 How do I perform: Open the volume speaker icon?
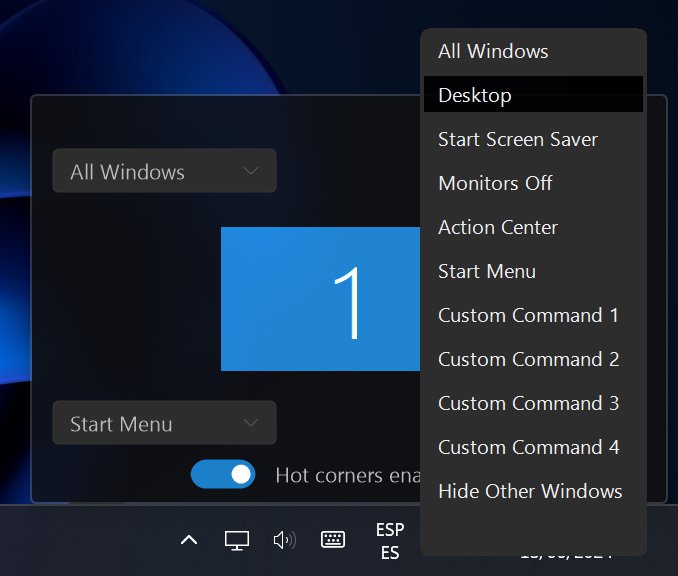pos(284,540)
